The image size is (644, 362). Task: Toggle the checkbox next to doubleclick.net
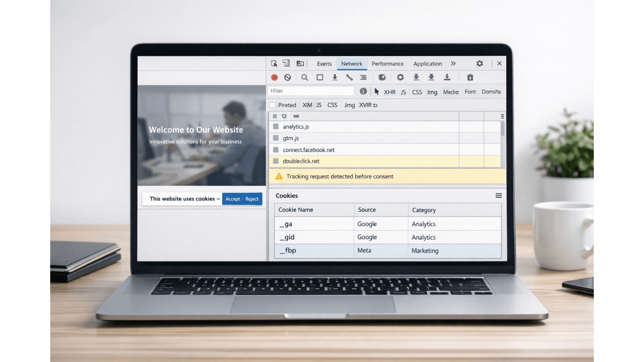pyautogui.click(x=276, y=161)
